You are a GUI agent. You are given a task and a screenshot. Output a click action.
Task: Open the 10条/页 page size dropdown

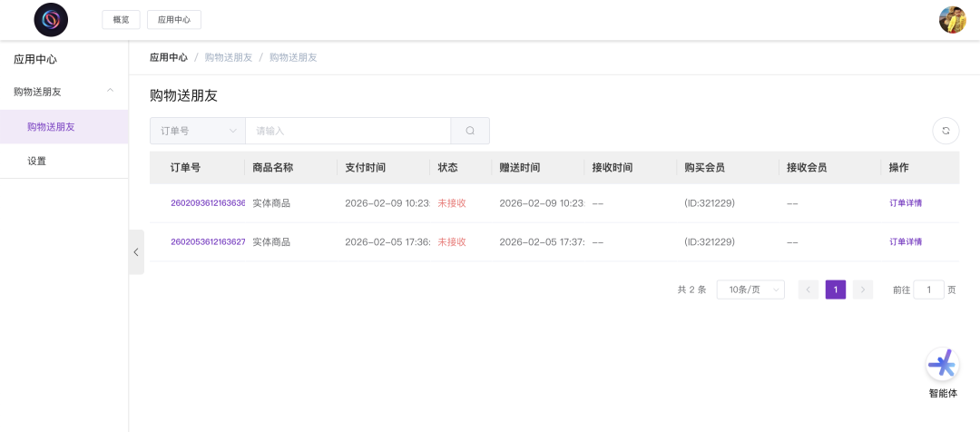(x=750, y=290)
